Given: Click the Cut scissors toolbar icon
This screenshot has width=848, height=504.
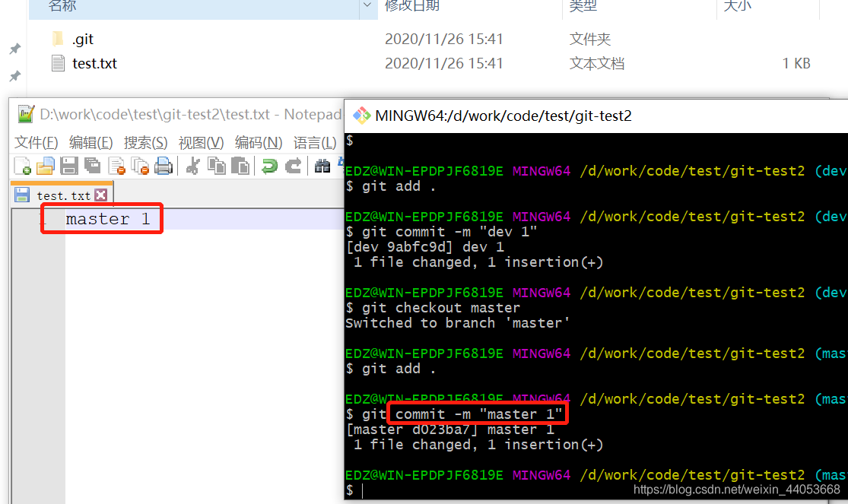Looking at the screenshot, I should [x=192, y=166].
